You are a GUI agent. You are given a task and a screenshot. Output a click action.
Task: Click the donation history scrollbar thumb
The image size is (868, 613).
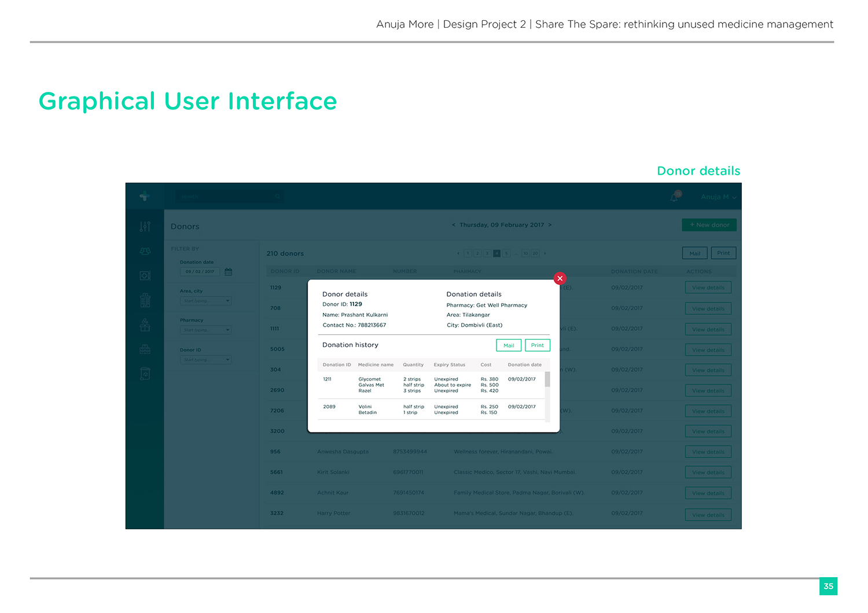pyautogui.click(x=547, y=379)
